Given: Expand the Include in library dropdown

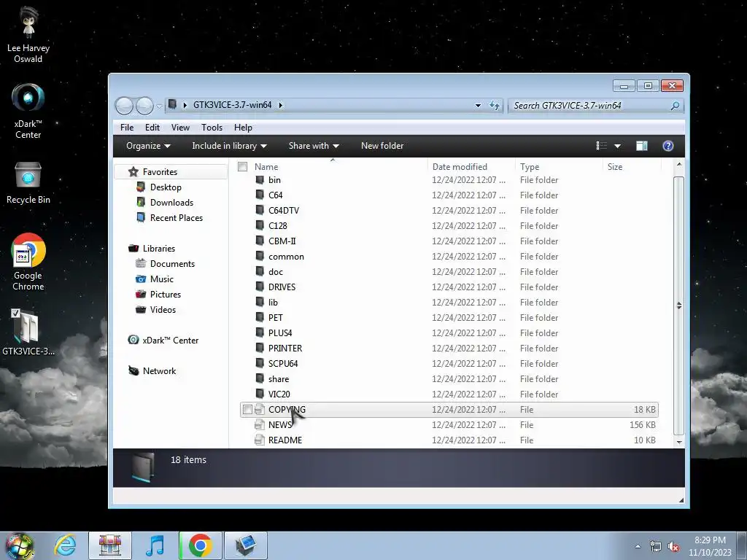Looking at the screenshot, I should click(x=229, y=146).
